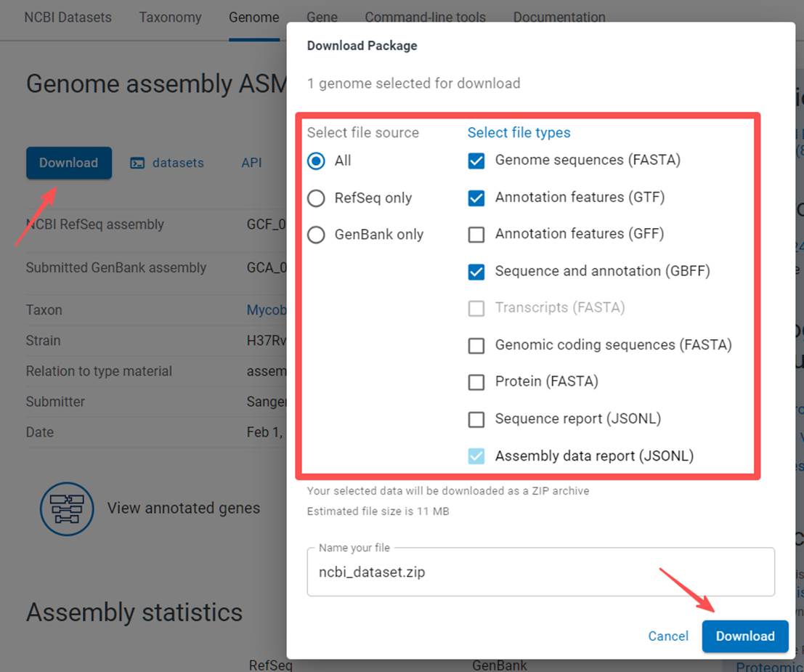Enable Protein (FASTA) checkbox
Image resolution: width=804 pixels, height=672 pixels.
[x=476, y=382]
